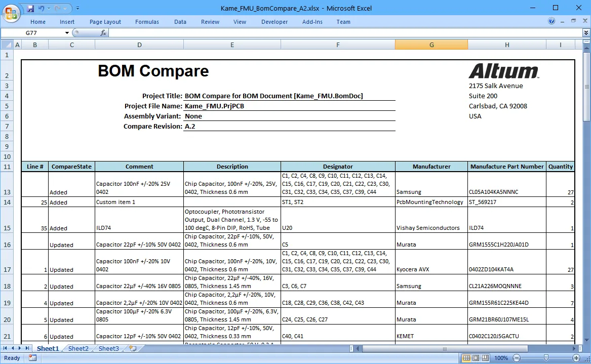The image size is (591, 364).
Task: Open the Formulas tab
Action: (x=147, y=22)
